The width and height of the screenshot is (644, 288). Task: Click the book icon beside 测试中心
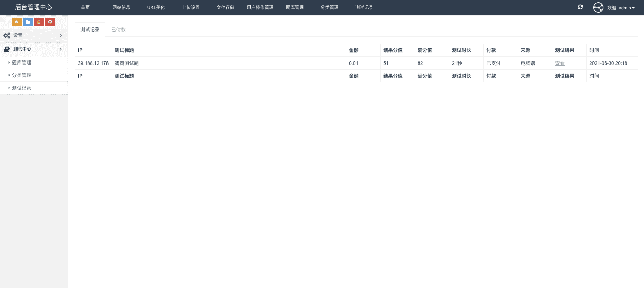(7, 49)
